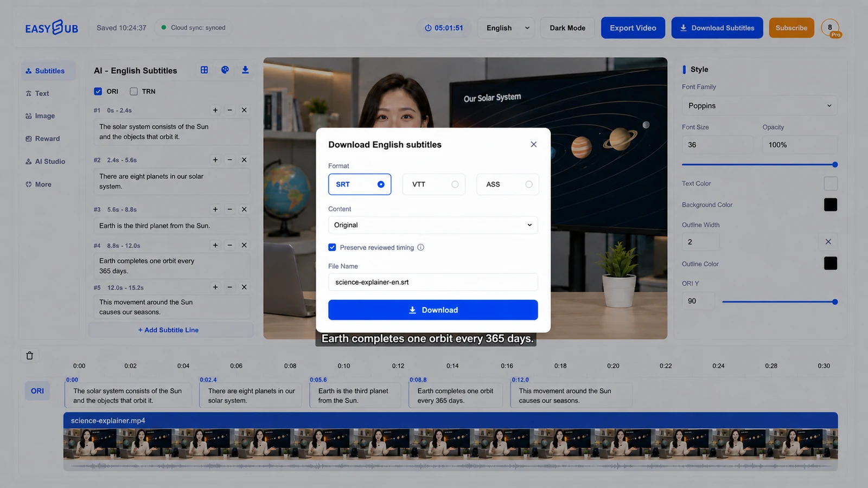Click the minus icon on subtitle #4
The width and height of the screenshot is (868, 488).
230,245
